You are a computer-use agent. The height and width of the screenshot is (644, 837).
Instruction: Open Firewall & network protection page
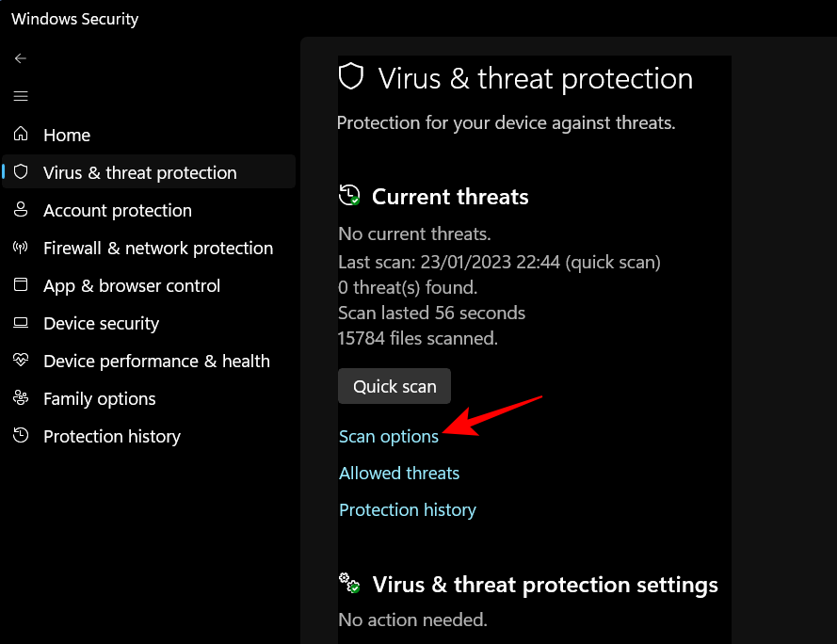(158, 248)
